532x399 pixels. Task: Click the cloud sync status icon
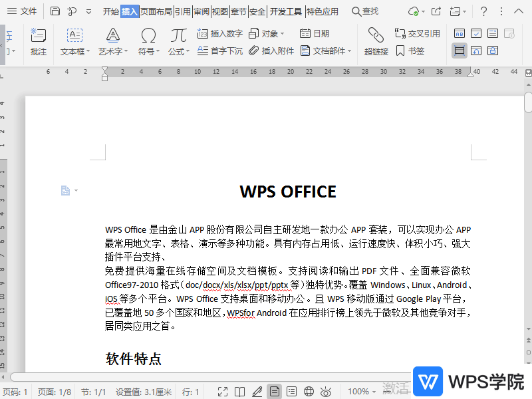click(413, 11)
